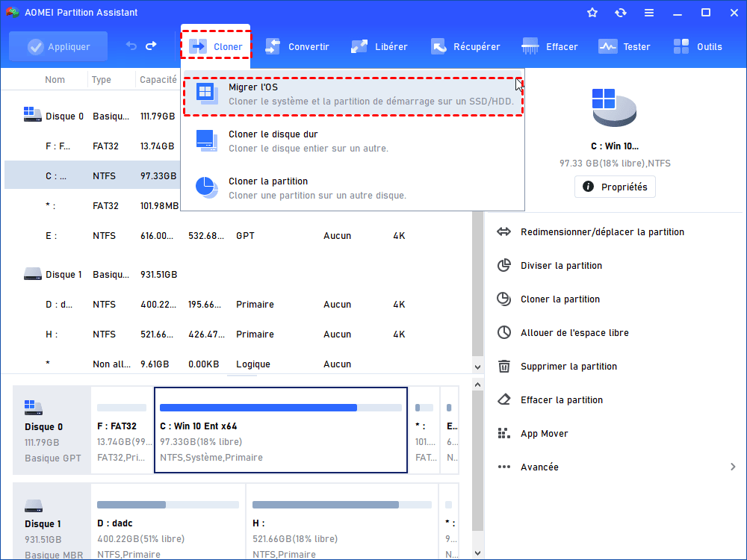The width and height of the screenshot is (747, 560).
Task: Click Diviser la partition
Action: tap(561, 265)
